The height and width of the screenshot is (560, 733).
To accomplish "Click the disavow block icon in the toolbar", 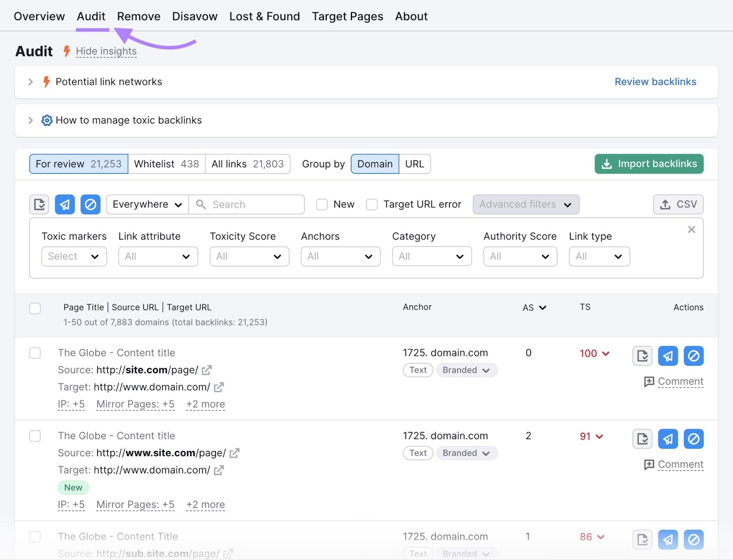I will coord(90,204).
